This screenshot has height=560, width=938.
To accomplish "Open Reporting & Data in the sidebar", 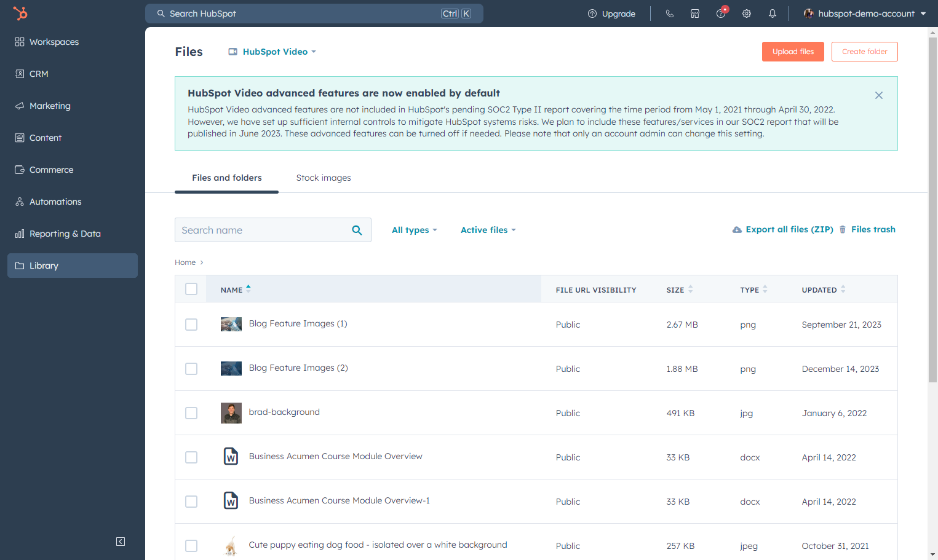I will point(73,234).
